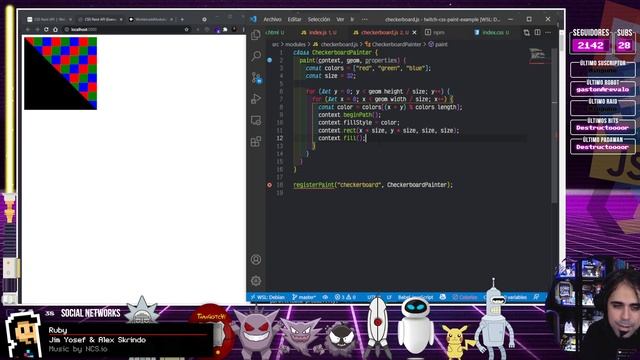Image resolution: width=640 pixels, height=360 pixels.
Task: Click the CheckerboardPainter breadcrumb segment
Action: tap(393, 44)
